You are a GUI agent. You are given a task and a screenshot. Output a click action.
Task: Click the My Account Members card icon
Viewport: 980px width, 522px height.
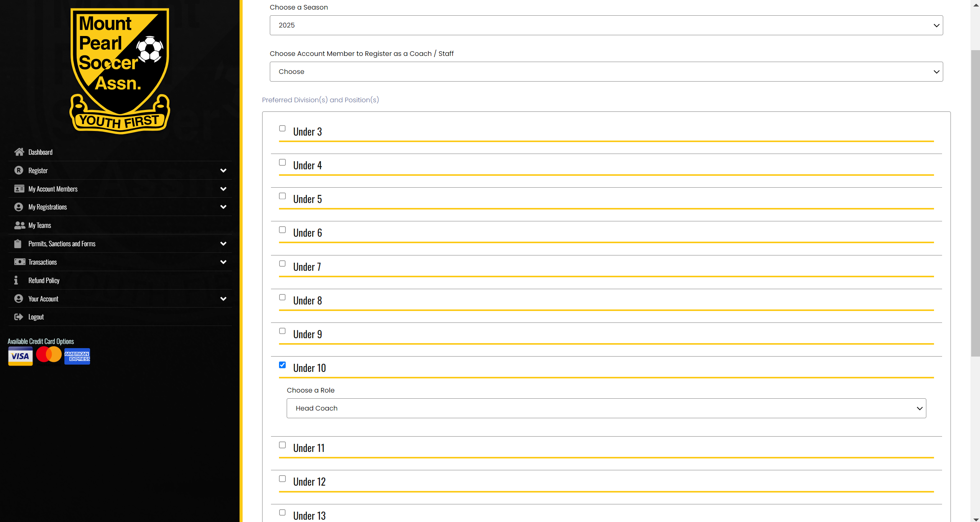19,189
